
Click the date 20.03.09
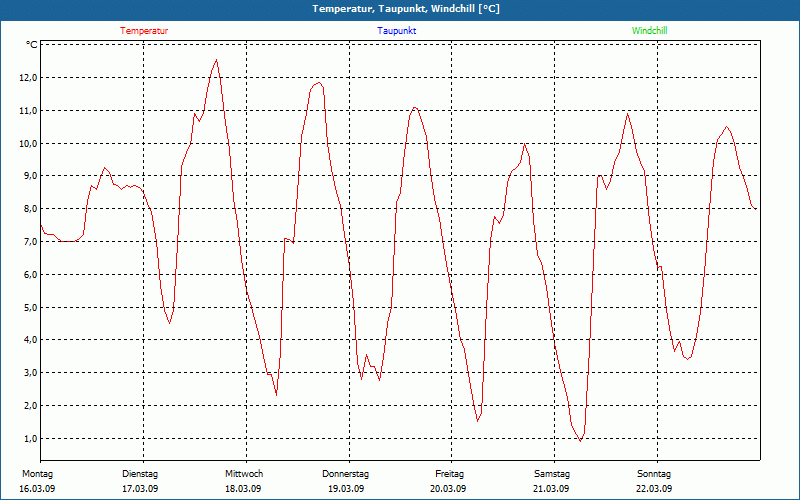448,489
